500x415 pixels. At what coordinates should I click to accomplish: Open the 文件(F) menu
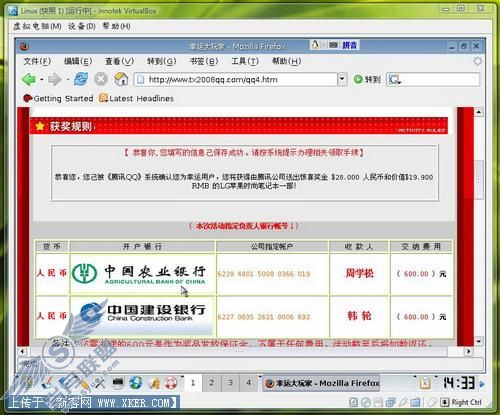pos(37,61)
